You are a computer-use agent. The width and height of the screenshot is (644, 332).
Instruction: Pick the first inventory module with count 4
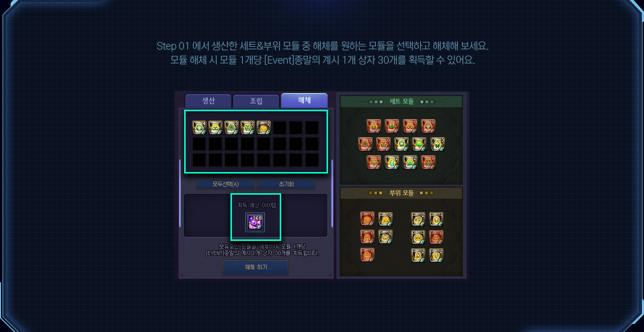point(199,128)
